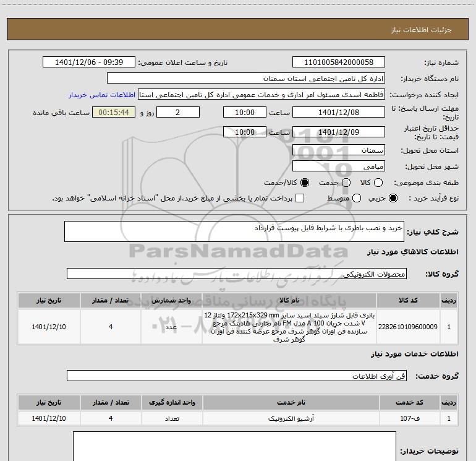The width and height of the screenshot is (476, 461).
Task: Click the تعداد unit cell in services table
Action: [172, 418]
